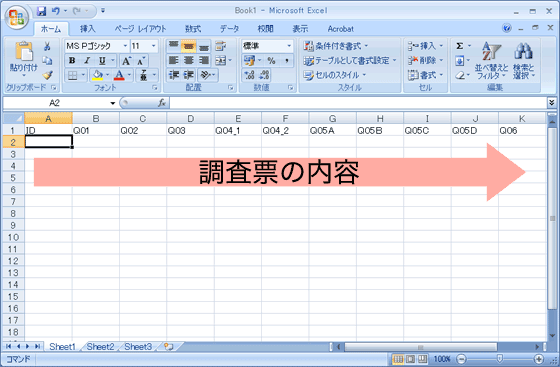Click the Percent Style button
Image resolution: width=560 pixels, height=367 pixels.
(x=271, y=61)
